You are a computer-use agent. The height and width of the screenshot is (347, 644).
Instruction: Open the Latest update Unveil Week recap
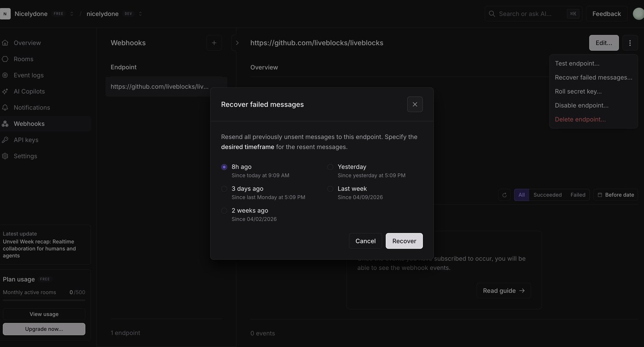coord(45,245)
